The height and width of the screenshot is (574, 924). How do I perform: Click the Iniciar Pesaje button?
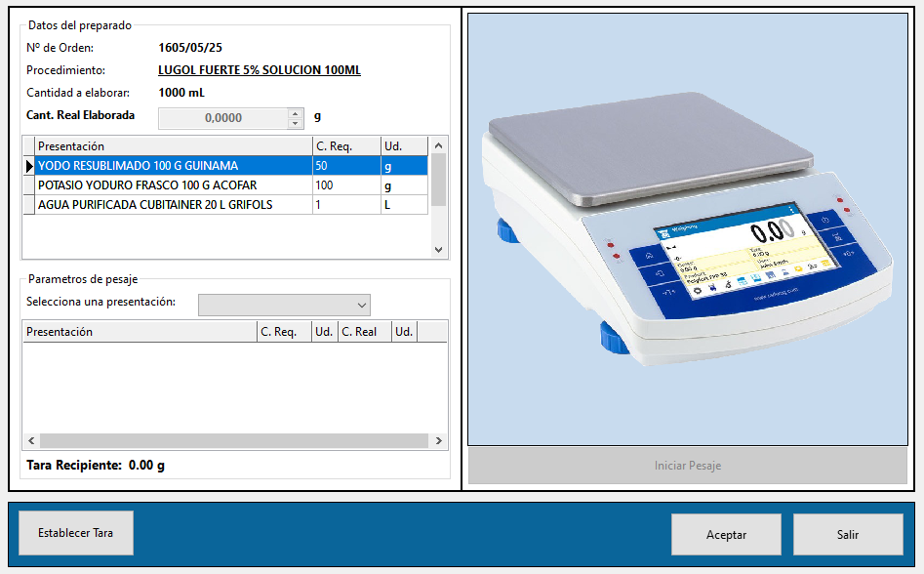click(687, 466)
